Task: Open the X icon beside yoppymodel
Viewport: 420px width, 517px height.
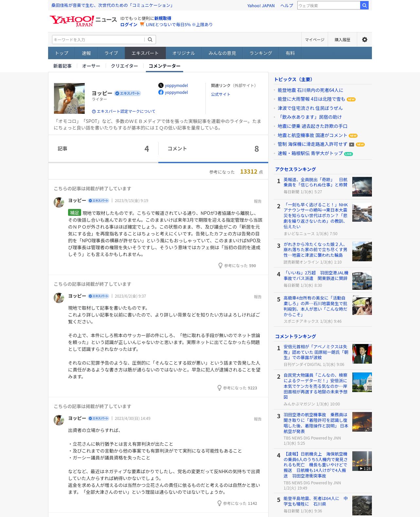Action: tap(161, 85)
